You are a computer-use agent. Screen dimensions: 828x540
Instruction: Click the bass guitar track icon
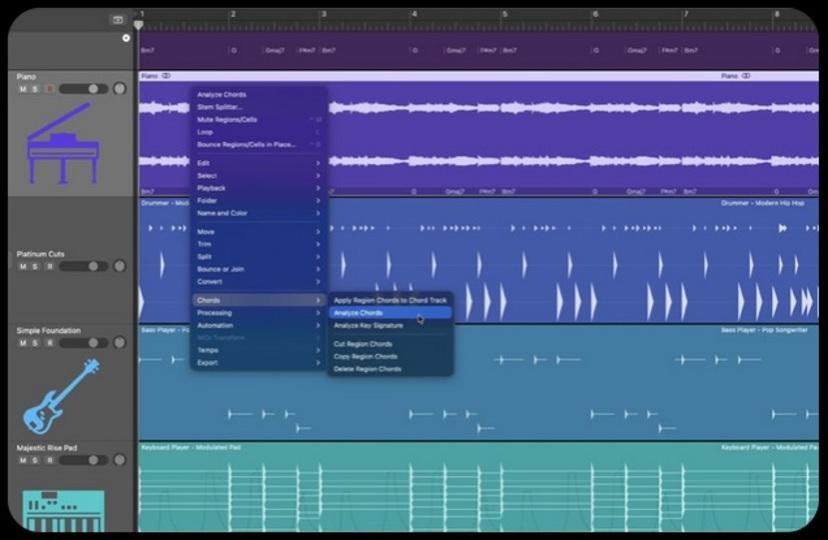pyautogui.click(x=62, y=397)
